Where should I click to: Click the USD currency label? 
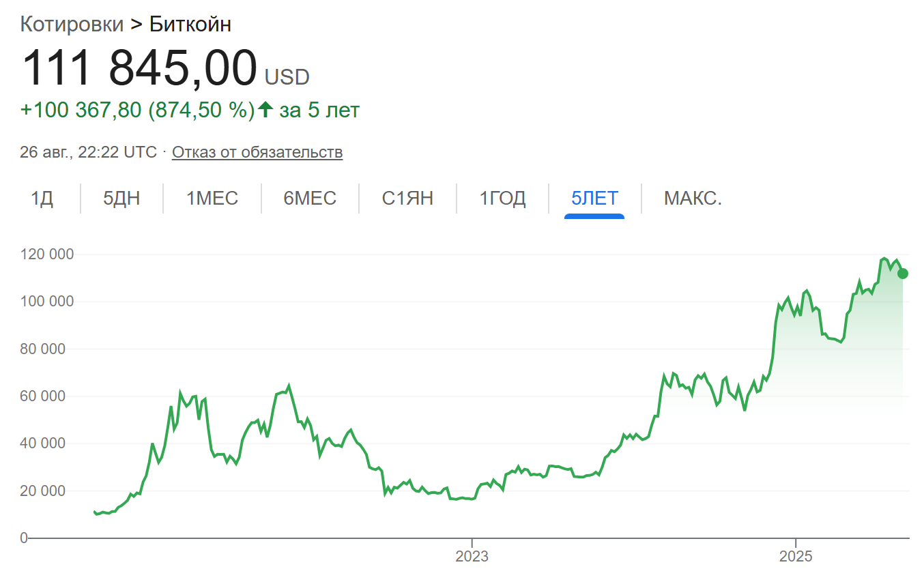(x=287, y=78)
